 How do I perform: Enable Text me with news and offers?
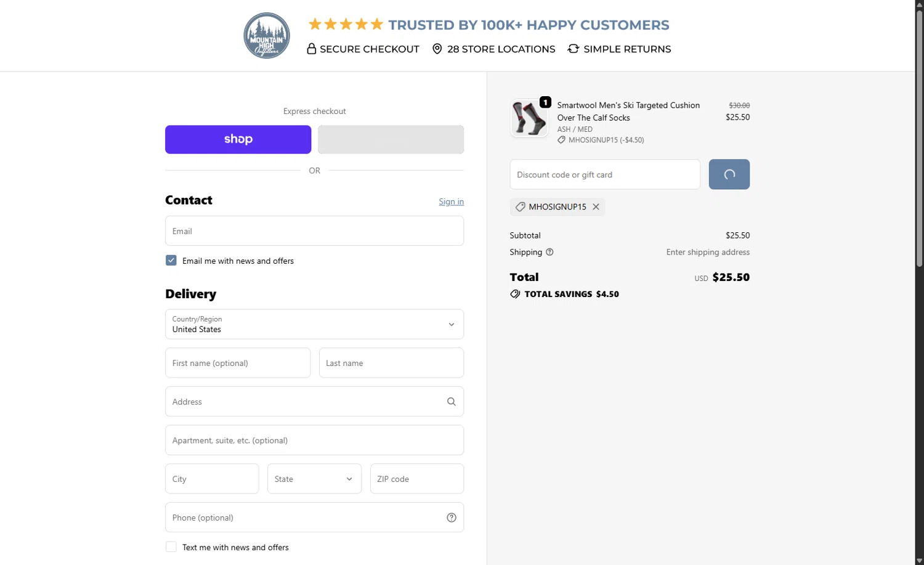[x=171, y=547]
